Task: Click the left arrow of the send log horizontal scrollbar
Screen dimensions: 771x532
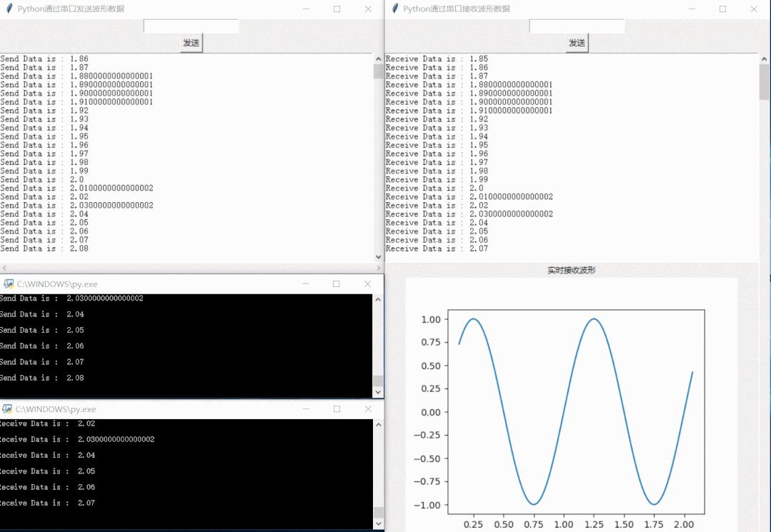Action: (4, 268)
